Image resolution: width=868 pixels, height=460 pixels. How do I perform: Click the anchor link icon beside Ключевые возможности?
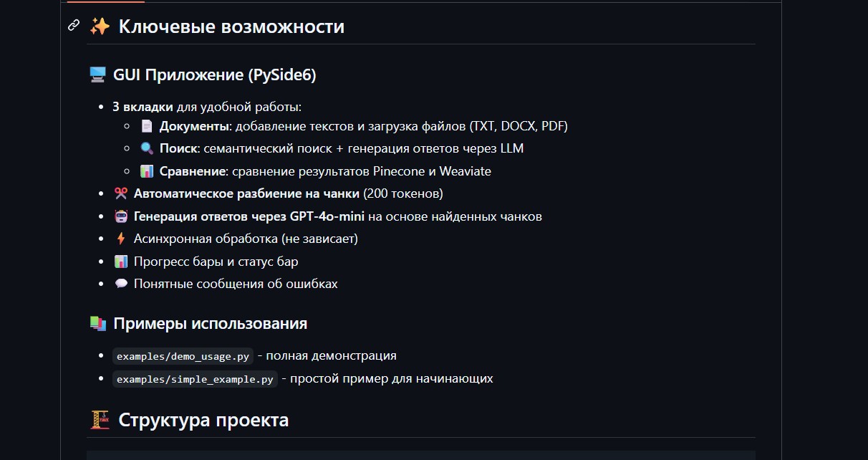[x=73, y=26]
